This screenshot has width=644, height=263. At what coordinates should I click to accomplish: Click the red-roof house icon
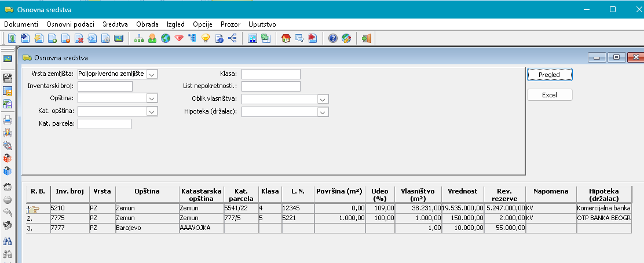click(286, 39)
